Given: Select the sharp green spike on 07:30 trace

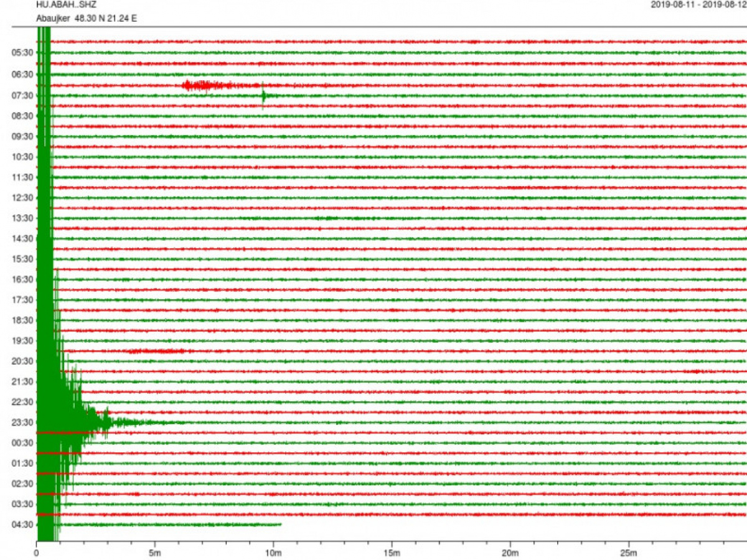Looking at the screenshot, I should pyautogui.click(x=263, y=96).
